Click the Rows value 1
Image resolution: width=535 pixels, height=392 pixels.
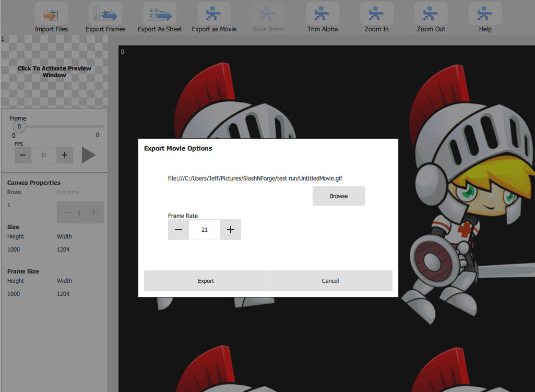[x=9, y=205]
